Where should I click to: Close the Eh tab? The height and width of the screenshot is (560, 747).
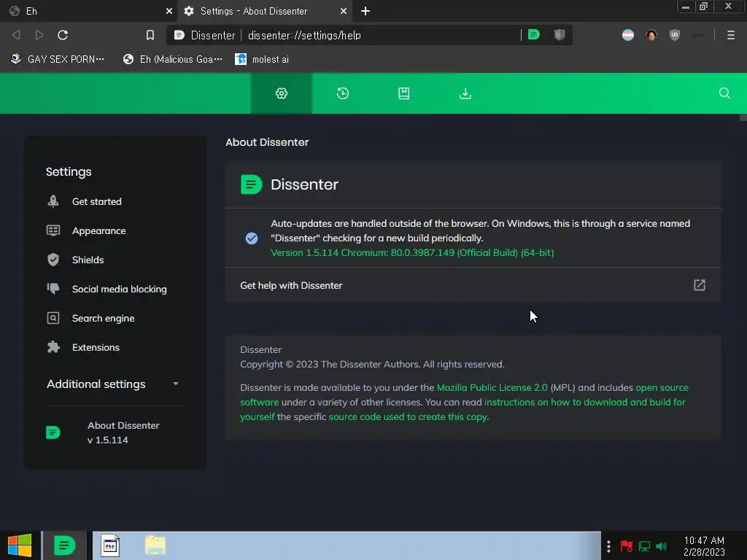tap(169, 11)
